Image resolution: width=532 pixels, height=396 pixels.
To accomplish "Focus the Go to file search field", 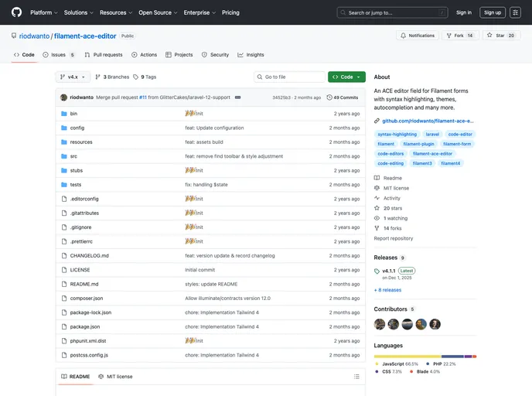I will [x=289, y=77].
